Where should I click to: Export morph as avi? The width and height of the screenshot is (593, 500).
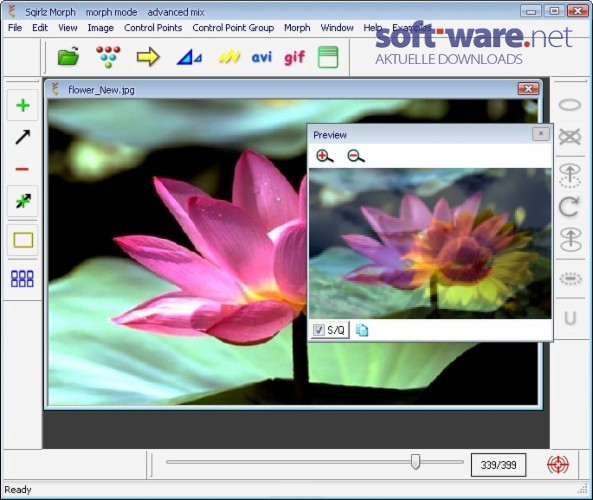pos(262,57)
